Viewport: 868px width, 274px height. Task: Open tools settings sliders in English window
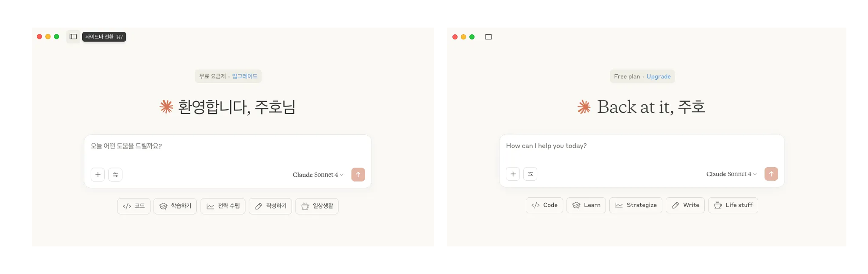[x=530, y=174]
